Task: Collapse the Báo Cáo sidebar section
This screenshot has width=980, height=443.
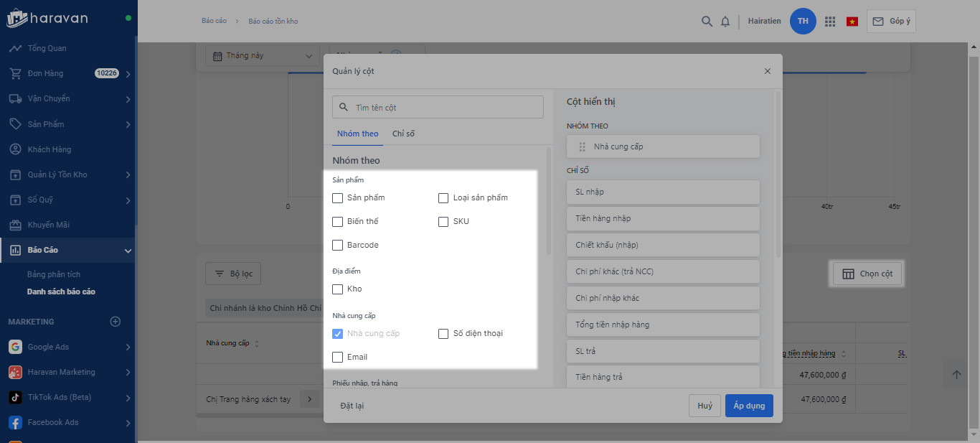Action: pos(128,251)
